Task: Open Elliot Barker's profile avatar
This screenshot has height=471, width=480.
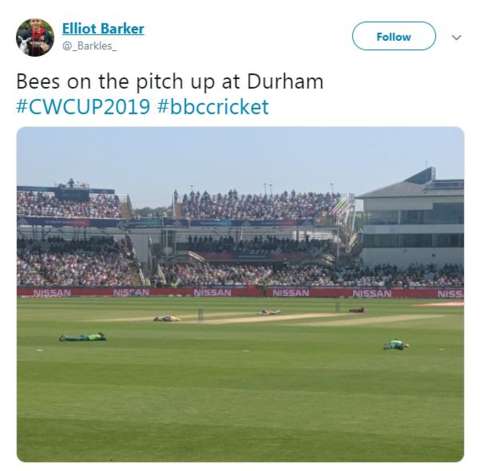Action: tap(35, 37)
